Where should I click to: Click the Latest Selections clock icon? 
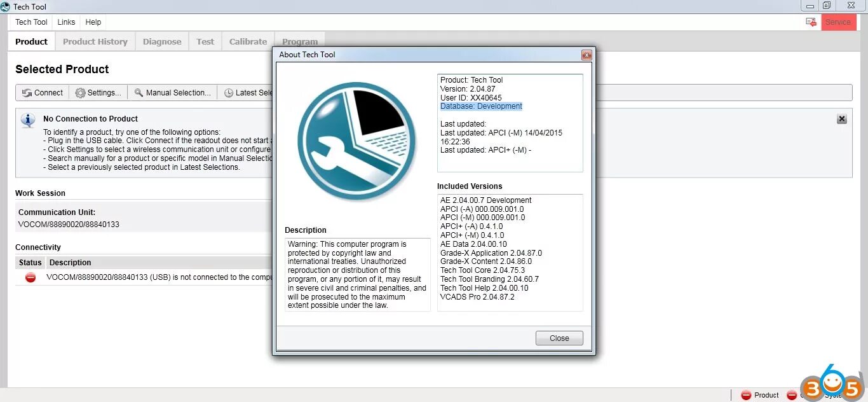tap(229, 93)
